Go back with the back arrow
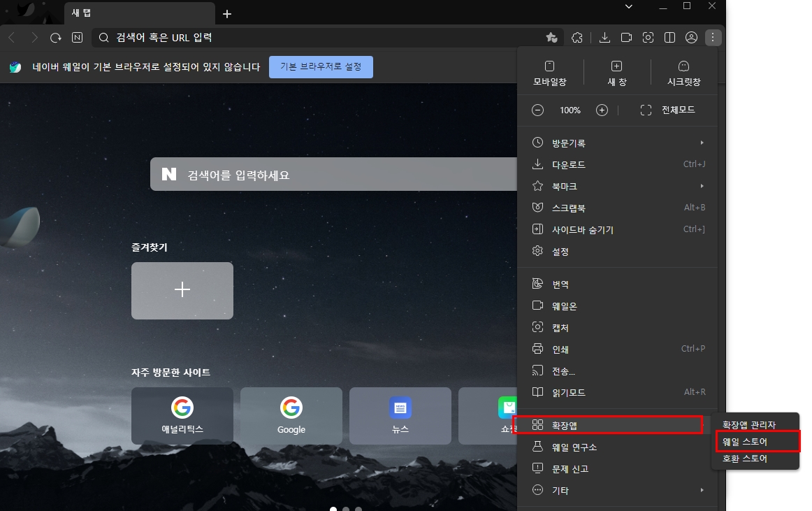Viewport: 812px width, 511px height. [12, 37]
